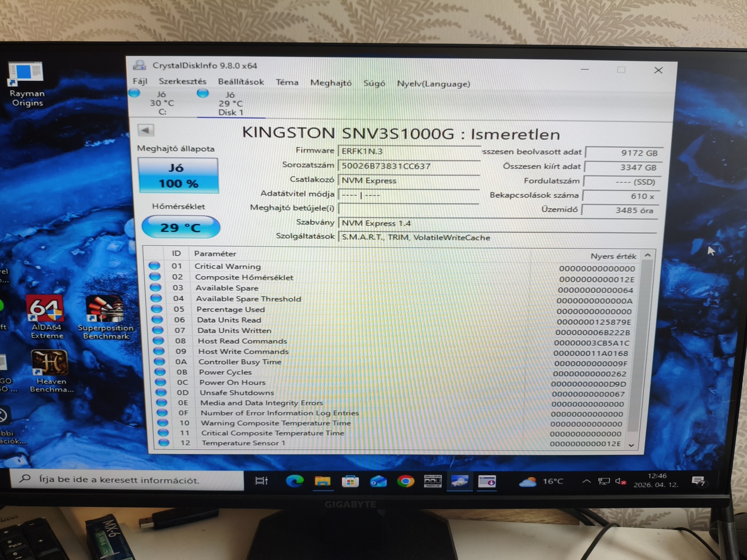Launch Google Chrome from the taskbar
The width and height of the screenshot is (747, 560).
click(406, 481)
